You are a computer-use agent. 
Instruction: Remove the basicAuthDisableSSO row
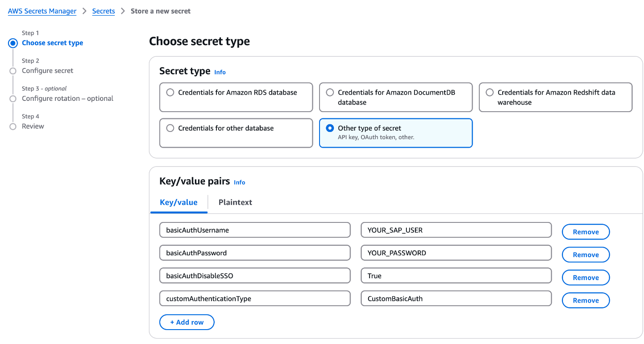click(x=585, y=278)
